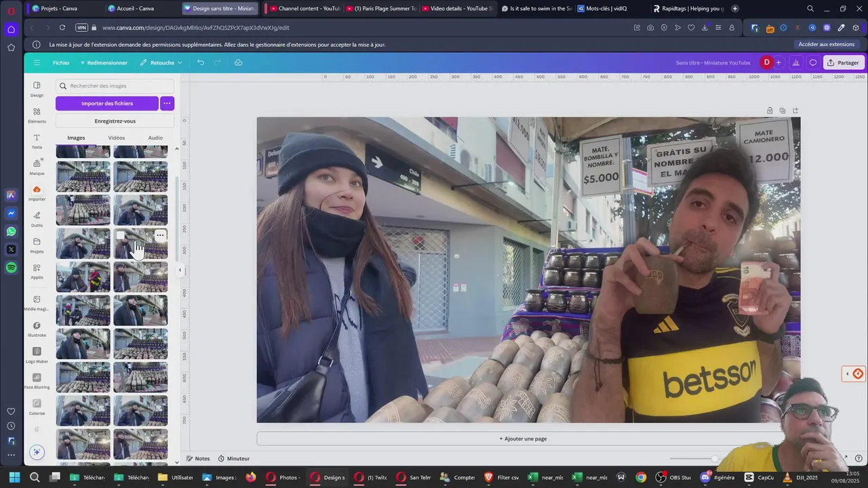Open the Windows Start menu
The height and width of the screenshot is (488, 868).
point(14,477)
